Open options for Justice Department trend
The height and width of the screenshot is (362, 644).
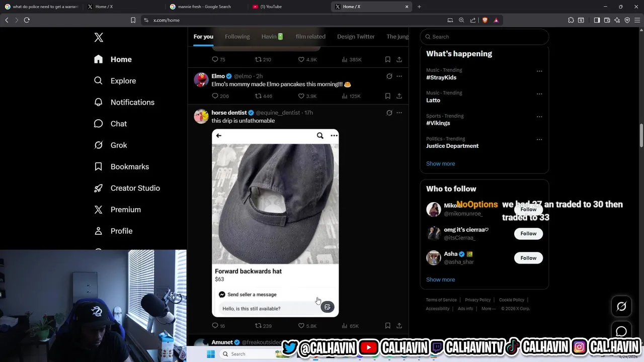click(539, 139)
